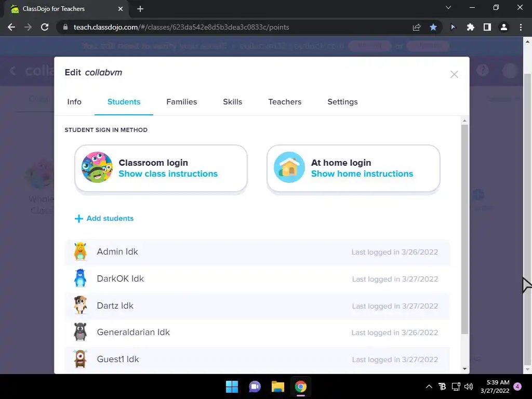Click the share page icon in address bar
The width and height of the screenshot is (532, 399).
coord(417,27)
